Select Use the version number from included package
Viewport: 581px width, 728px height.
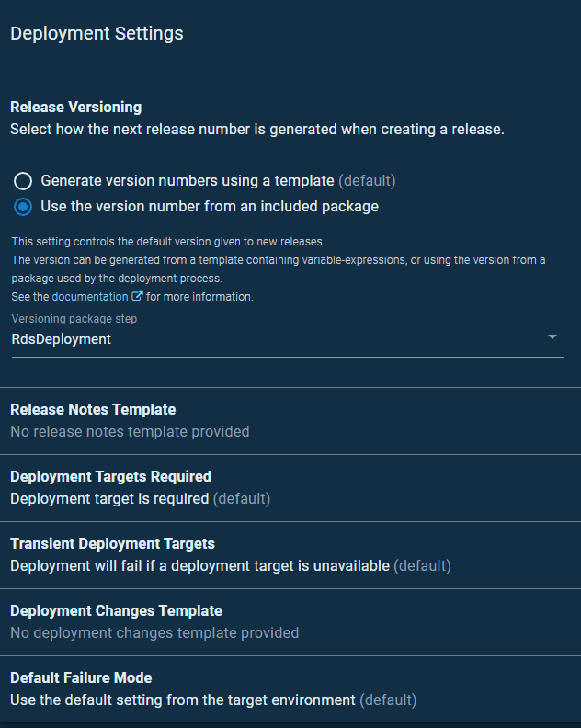(23, 207)
